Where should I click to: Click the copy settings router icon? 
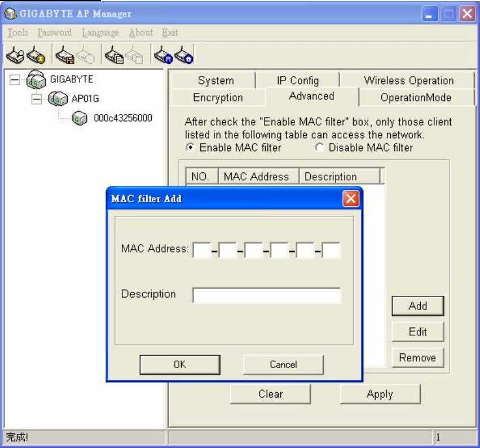pyautogui.click(x=114, y=55)
